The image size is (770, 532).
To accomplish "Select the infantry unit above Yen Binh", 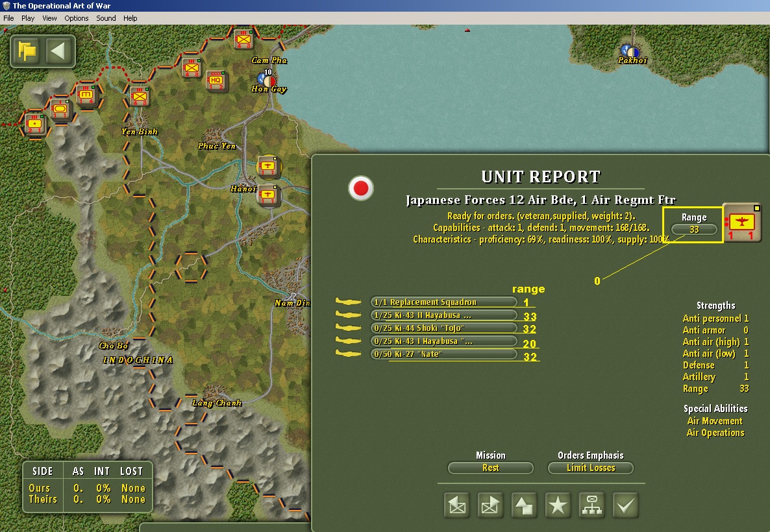I will pos(140,96).
